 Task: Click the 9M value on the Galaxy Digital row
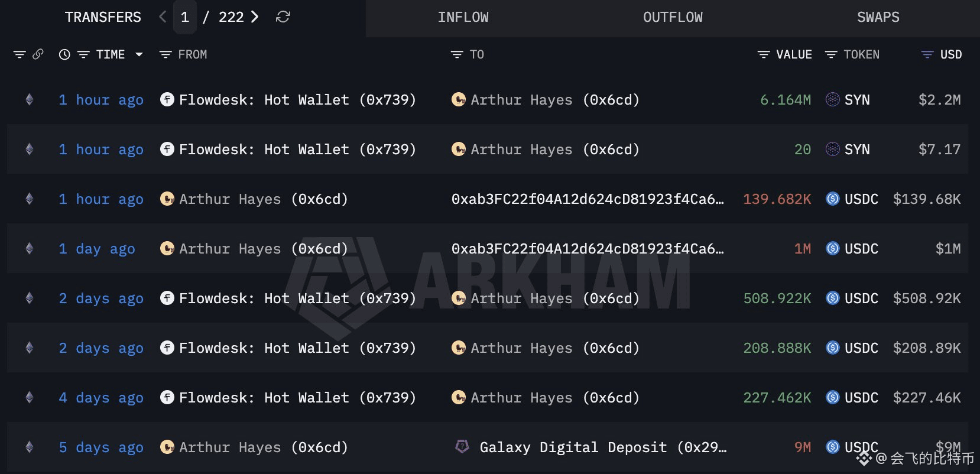(803, 447)
